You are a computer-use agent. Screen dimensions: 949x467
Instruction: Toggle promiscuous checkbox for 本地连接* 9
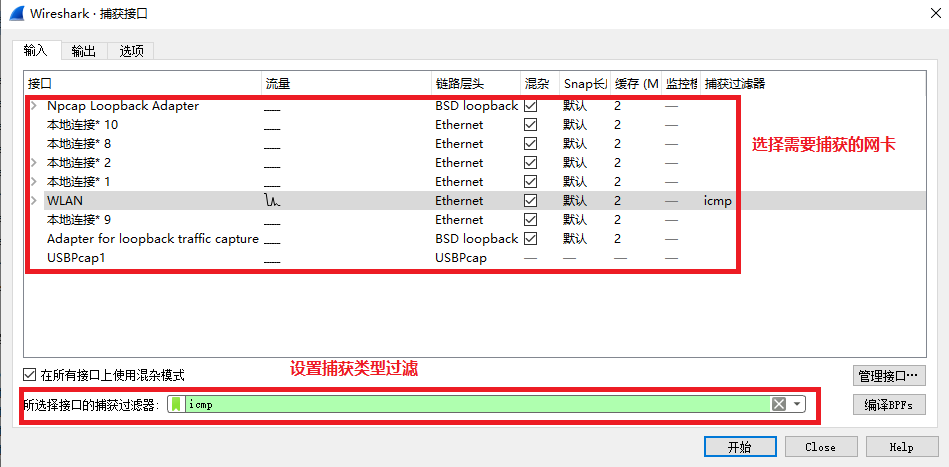click(531, 220)
